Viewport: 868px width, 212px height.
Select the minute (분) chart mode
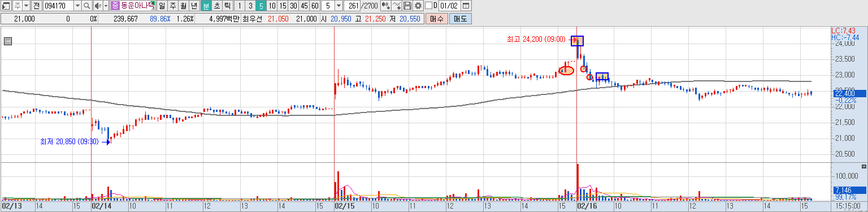pyautogui.click(x=206, y=6)
